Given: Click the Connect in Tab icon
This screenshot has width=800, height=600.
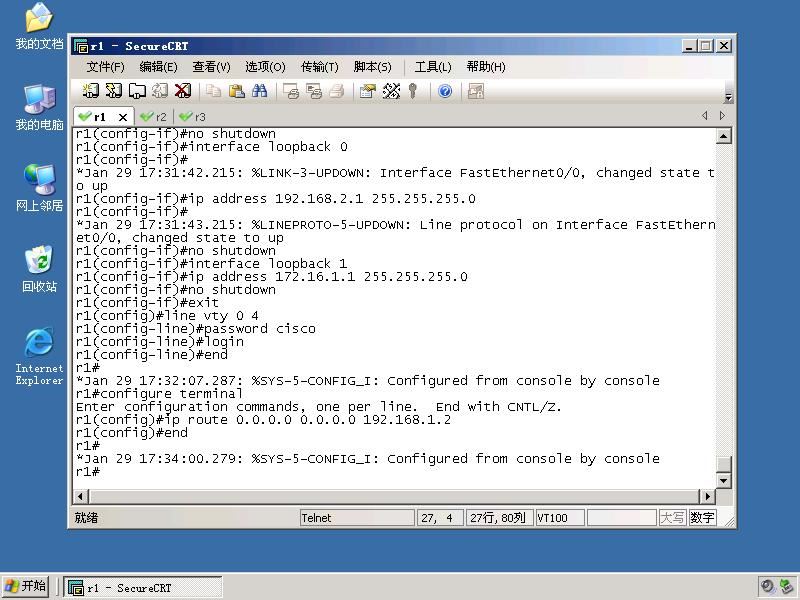Looking at the screenshot, I should [137, 91].
